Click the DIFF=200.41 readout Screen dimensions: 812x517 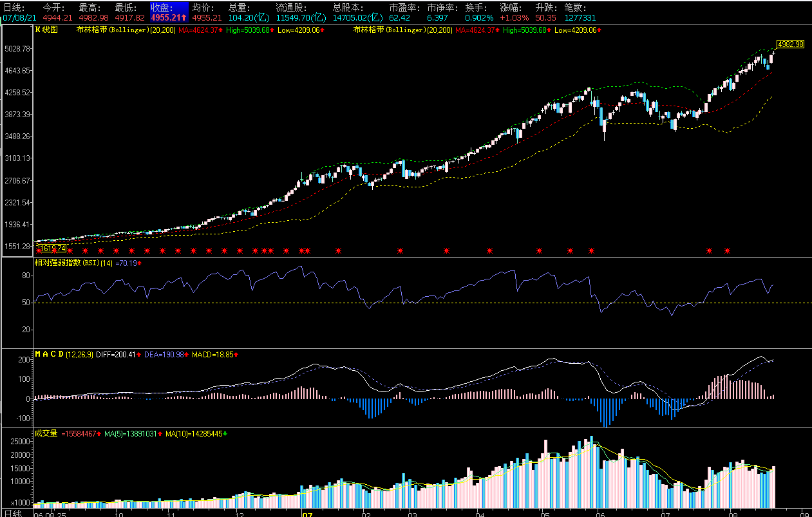pos(118,354)
